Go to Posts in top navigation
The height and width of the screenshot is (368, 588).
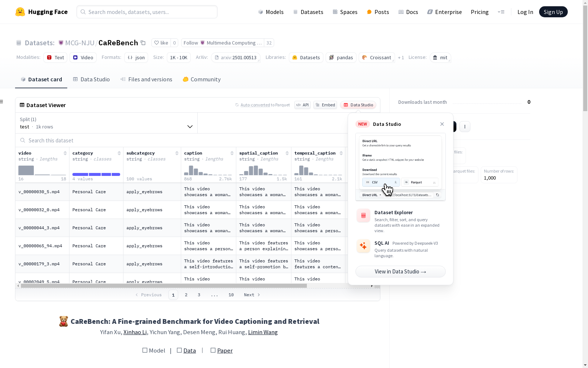point(378,12)
